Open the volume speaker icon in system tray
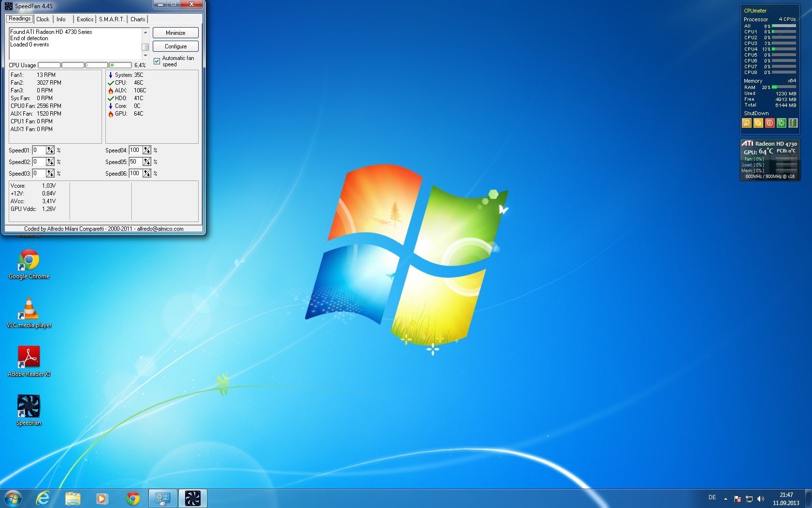Screen dimensions: 812x508 tap(761, 499)
